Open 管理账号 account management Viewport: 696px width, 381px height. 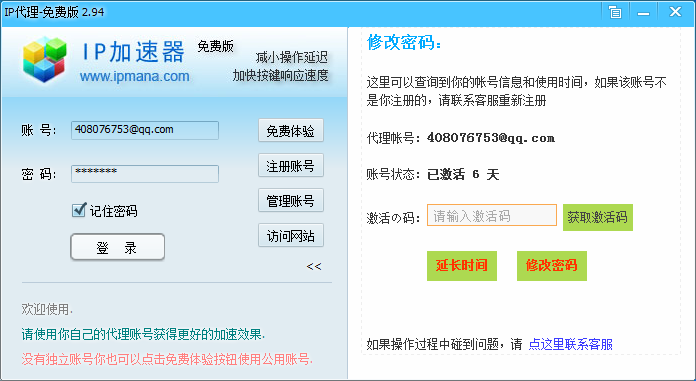tap(291, 201)
